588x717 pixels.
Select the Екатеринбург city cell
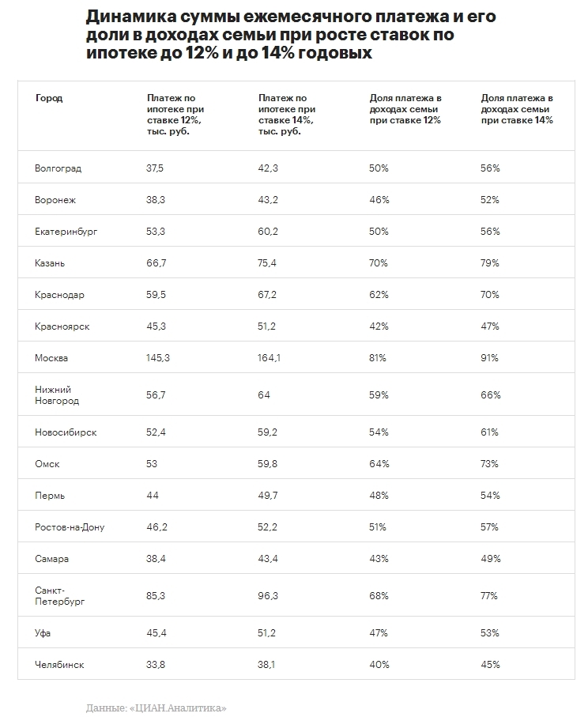66,232
